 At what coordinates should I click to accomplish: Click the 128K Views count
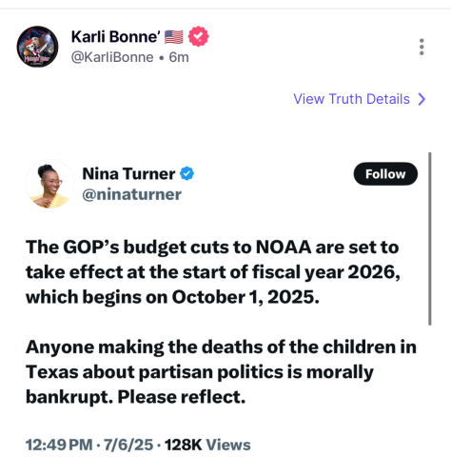click(207, 445)
